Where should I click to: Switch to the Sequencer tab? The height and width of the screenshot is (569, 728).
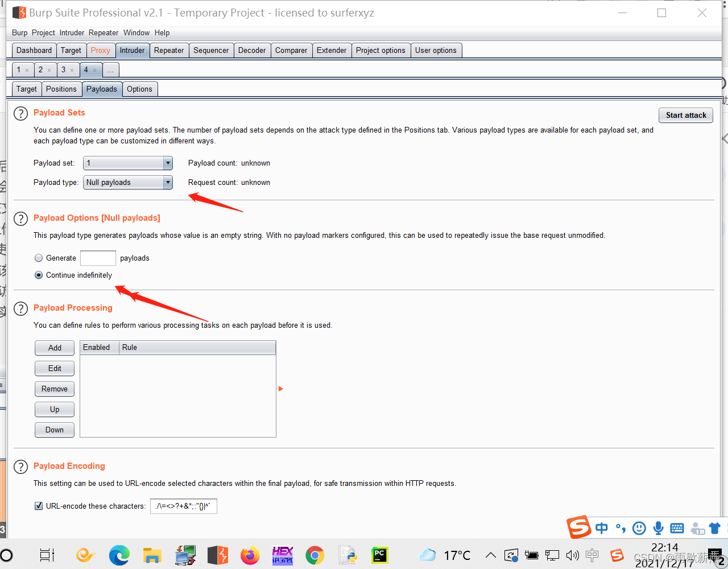tap(211, 50)
